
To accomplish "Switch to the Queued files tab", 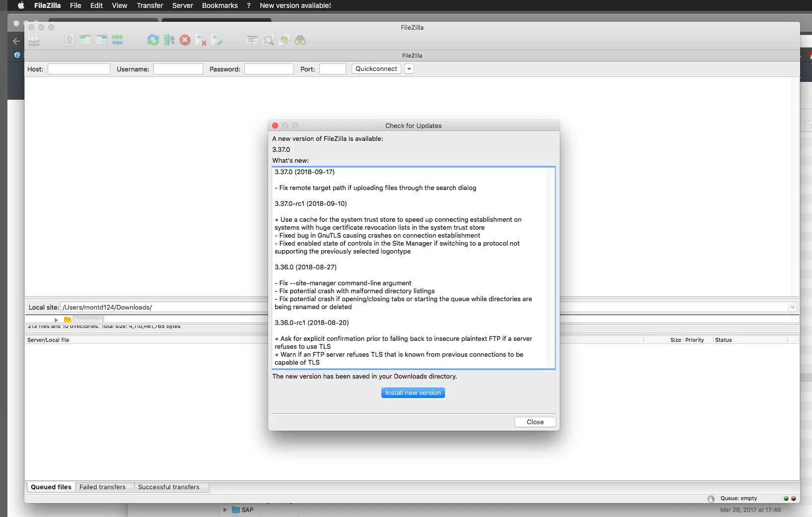I will tap(51, 487).
